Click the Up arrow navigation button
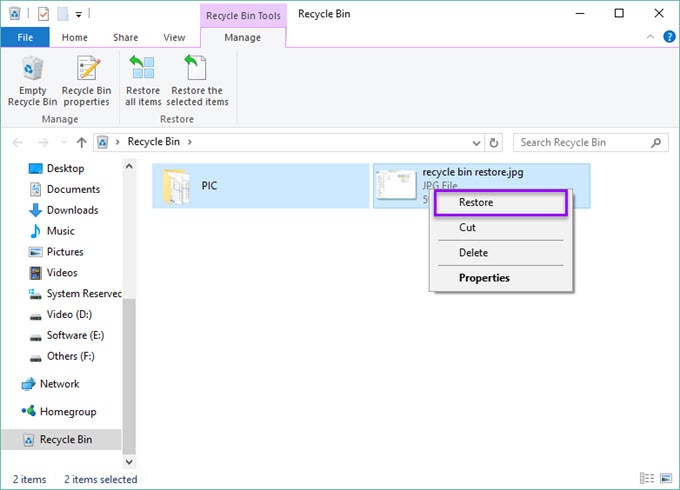 pyautogui.click(x=81, y=142)
